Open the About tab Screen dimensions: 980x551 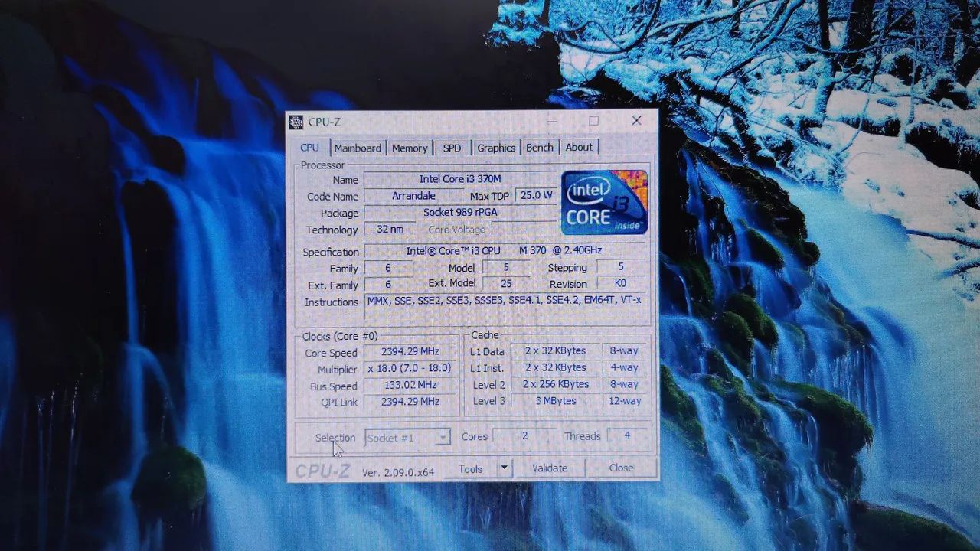coord(579,147)
